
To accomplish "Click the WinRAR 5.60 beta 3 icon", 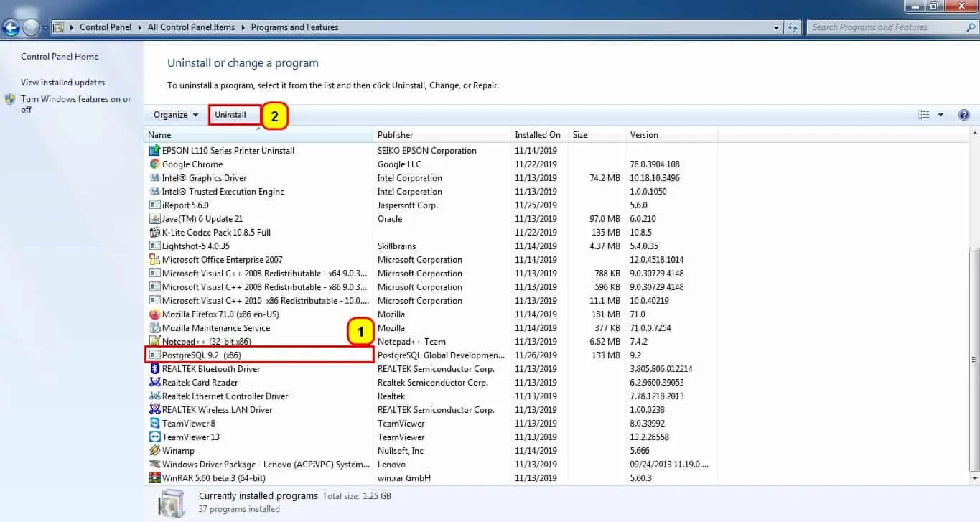I will [x=154, y=478].
